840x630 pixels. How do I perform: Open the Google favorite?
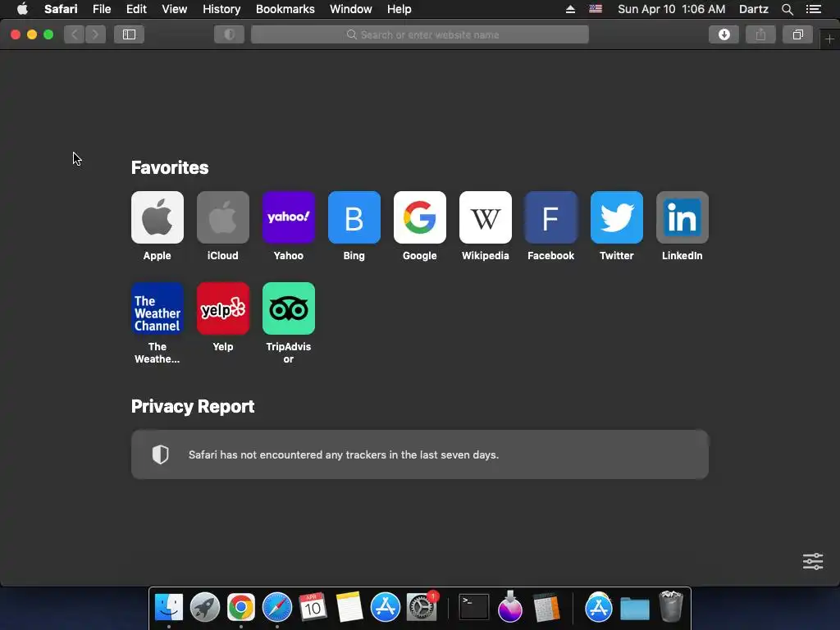[419, 217]
